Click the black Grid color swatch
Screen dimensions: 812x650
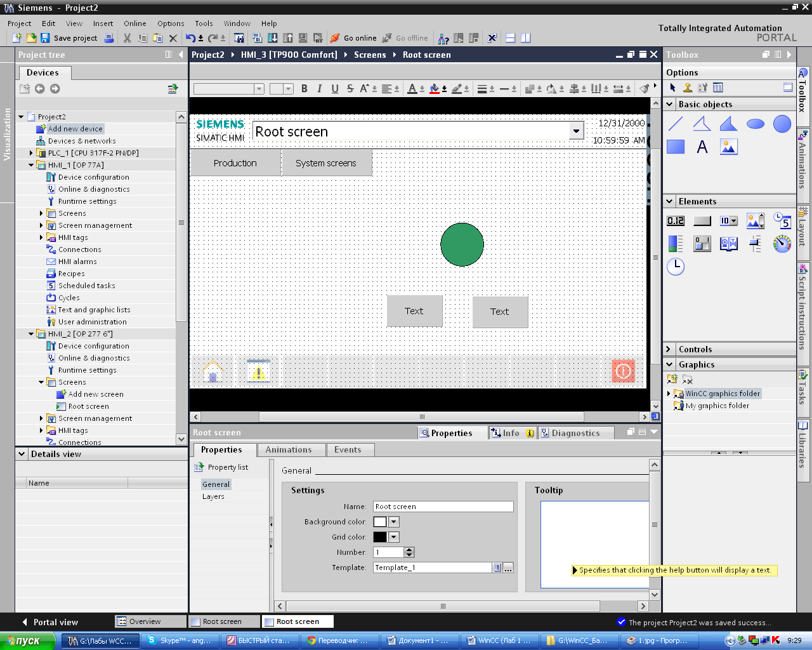click(x=380, y=537)
